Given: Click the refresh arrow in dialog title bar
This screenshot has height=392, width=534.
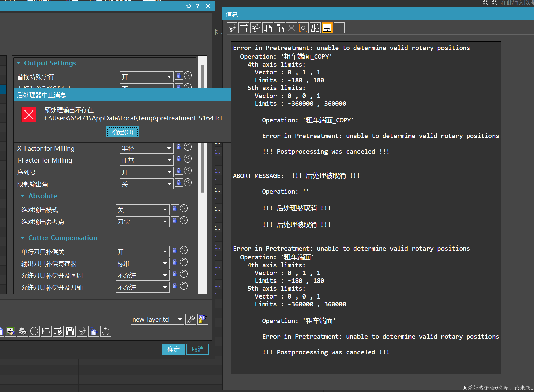Looking at the screenshot, I should click(x=189, y=6).
